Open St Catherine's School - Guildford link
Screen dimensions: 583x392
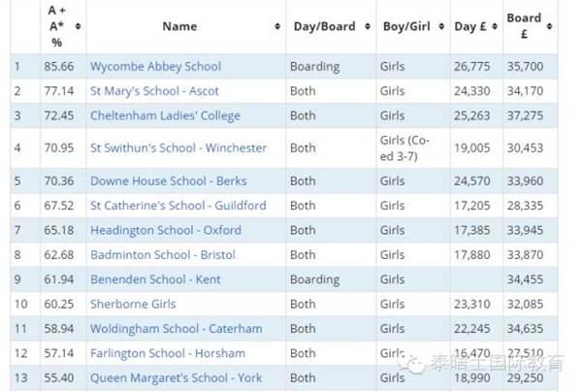pos(178,206)
